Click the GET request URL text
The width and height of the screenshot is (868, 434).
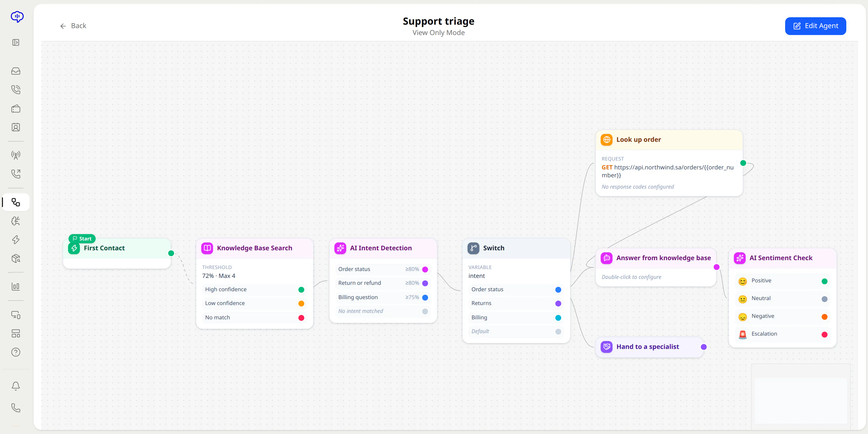[x=668, y=171]
